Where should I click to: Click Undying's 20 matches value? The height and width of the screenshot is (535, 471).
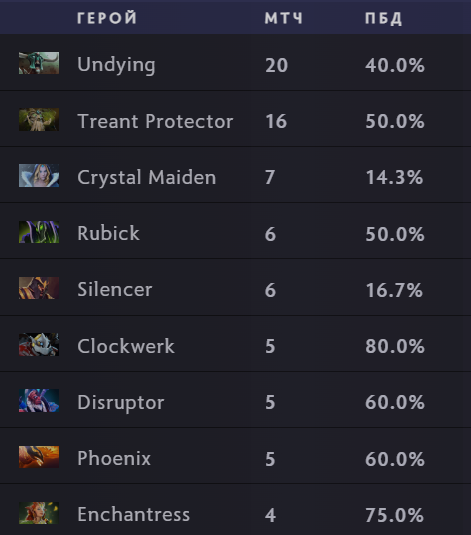tap(276, 65)
